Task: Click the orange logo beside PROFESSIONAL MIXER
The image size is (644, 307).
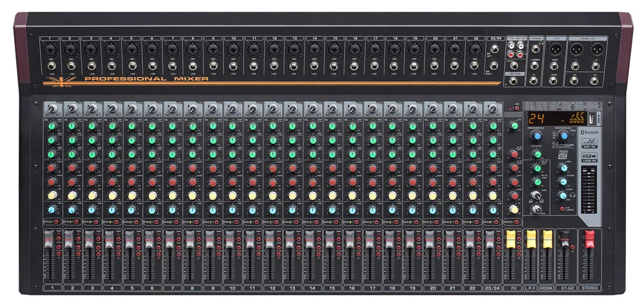Action: coord(60,81)
